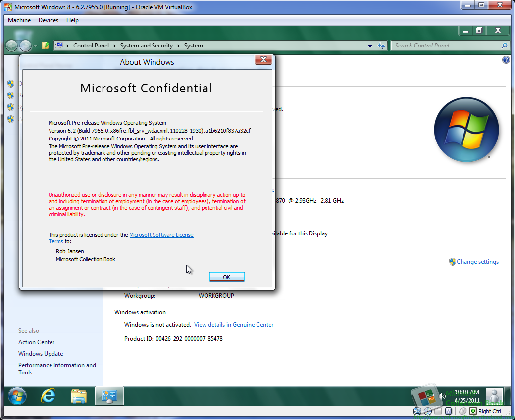
Task: Click the disconnected network icon in system tray
Action: pyautogui.click(x=431, y=397)
